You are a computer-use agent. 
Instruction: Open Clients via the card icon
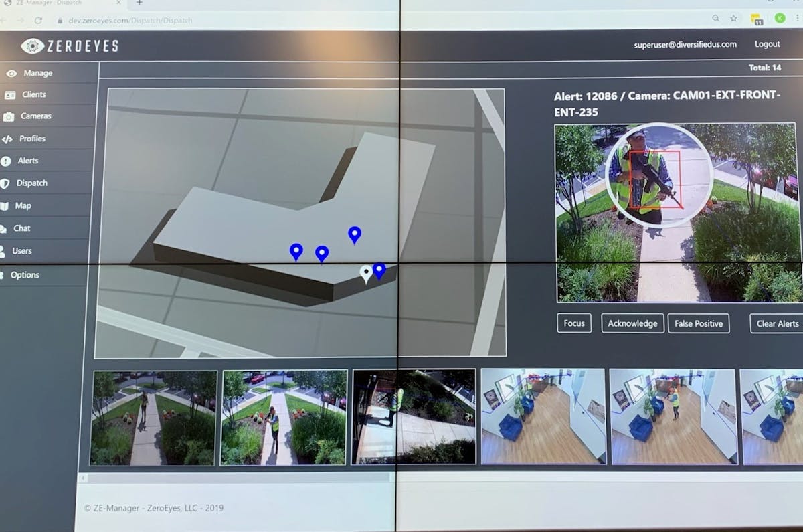click(x=11, y=94)
